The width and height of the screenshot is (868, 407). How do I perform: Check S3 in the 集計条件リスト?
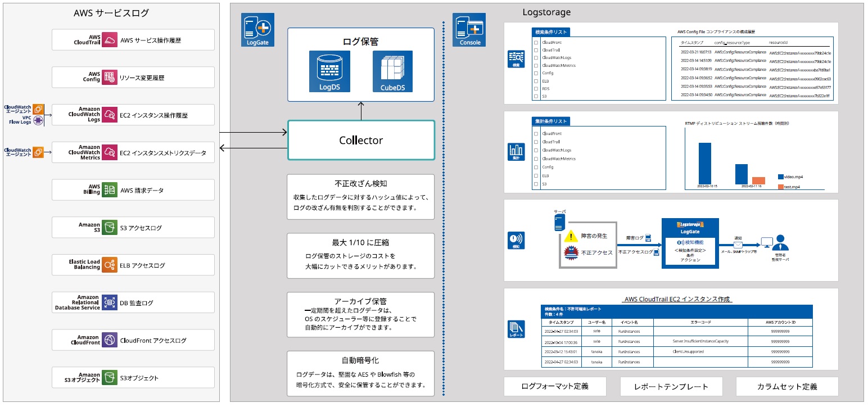click(x=536, y=184)
